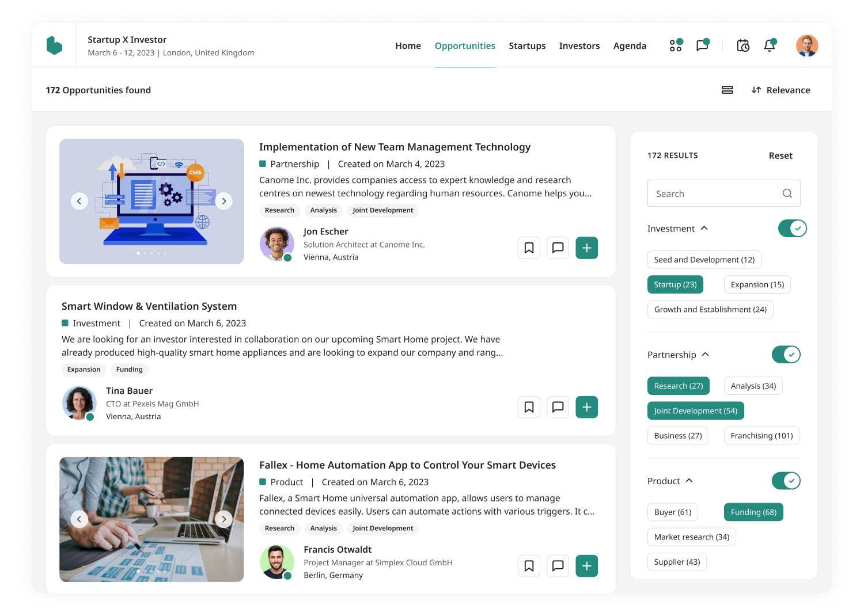Open the Opportunities tab
The height and width of the screenshot is (616, 864).
pyautogui.click(x=465, y=45)
